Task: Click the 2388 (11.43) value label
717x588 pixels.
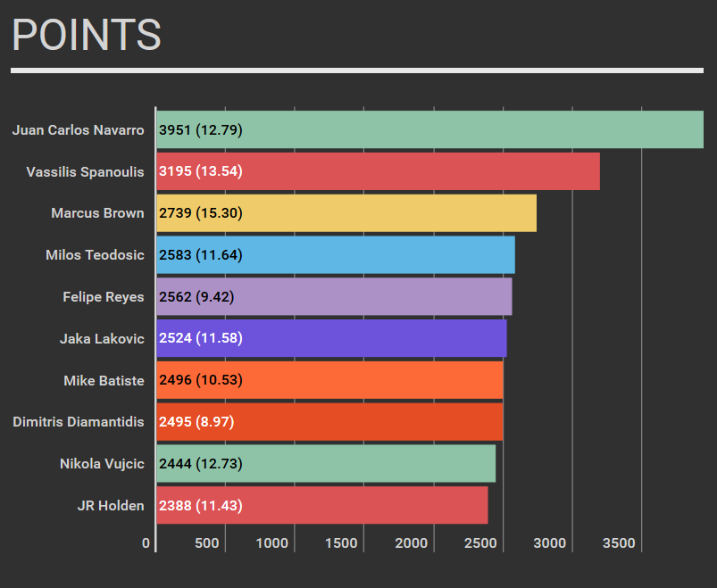Action: [200, 506]
